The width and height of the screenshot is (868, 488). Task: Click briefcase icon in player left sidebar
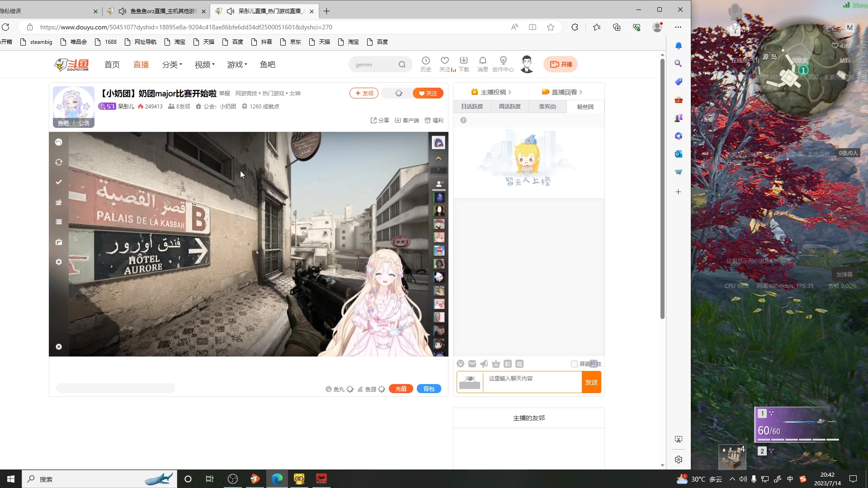click(x=59, y=242)
